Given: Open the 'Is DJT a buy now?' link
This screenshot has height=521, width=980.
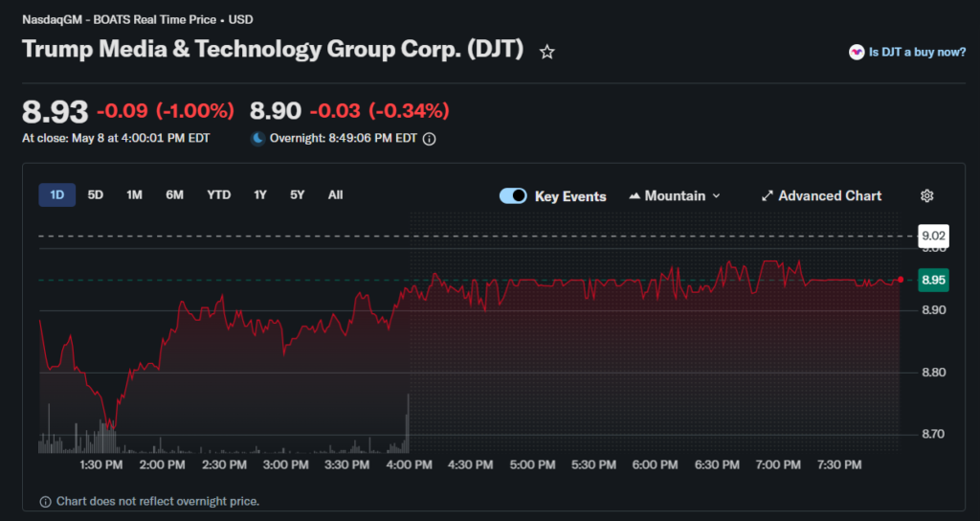Looking at the screenshot, I should point(917,52).
